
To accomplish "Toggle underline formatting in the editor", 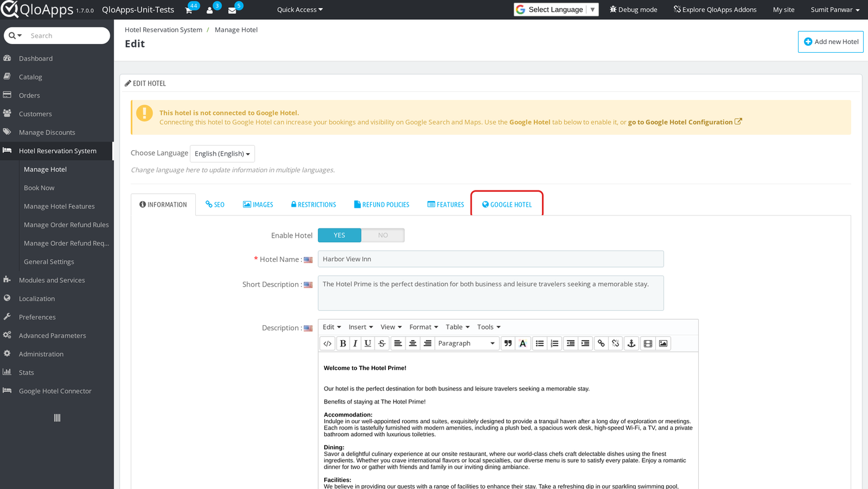I will [368, 343].
